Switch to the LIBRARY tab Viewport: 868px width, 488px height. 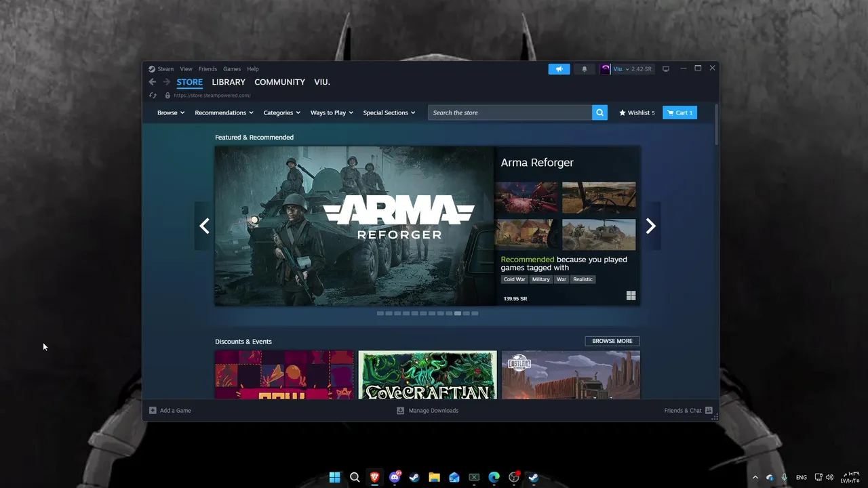(229, 82)
